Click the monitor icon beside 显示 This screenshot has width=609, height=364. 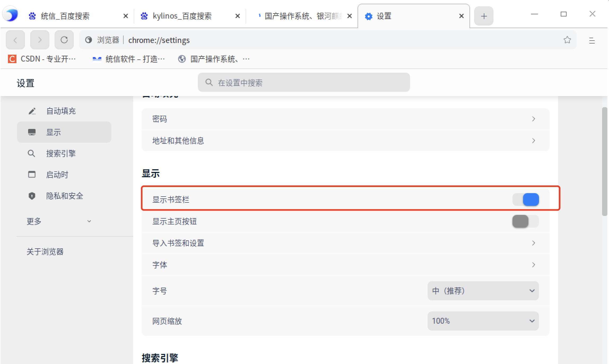click(32, 132)
